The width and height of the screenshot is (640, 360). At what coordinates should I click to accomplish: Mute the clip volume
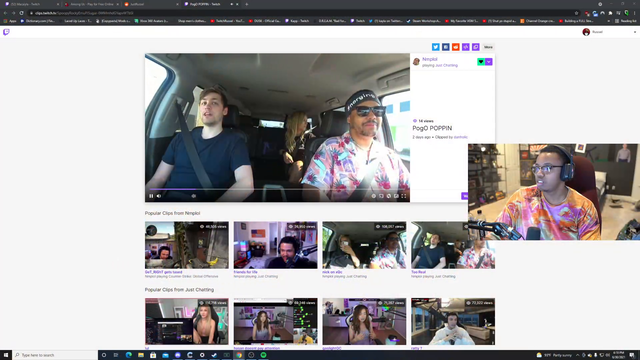point(159,196)
